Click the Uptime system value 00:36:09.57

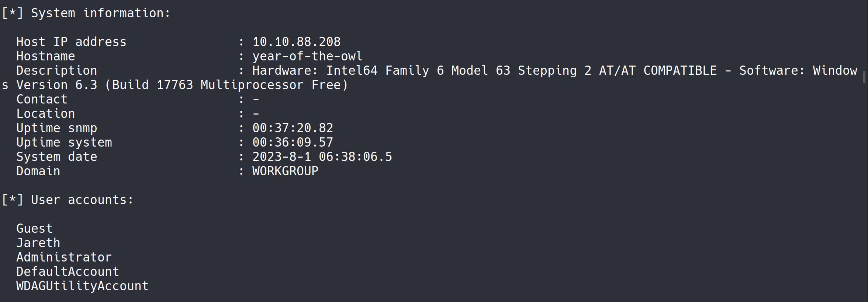tap(293, 142)
